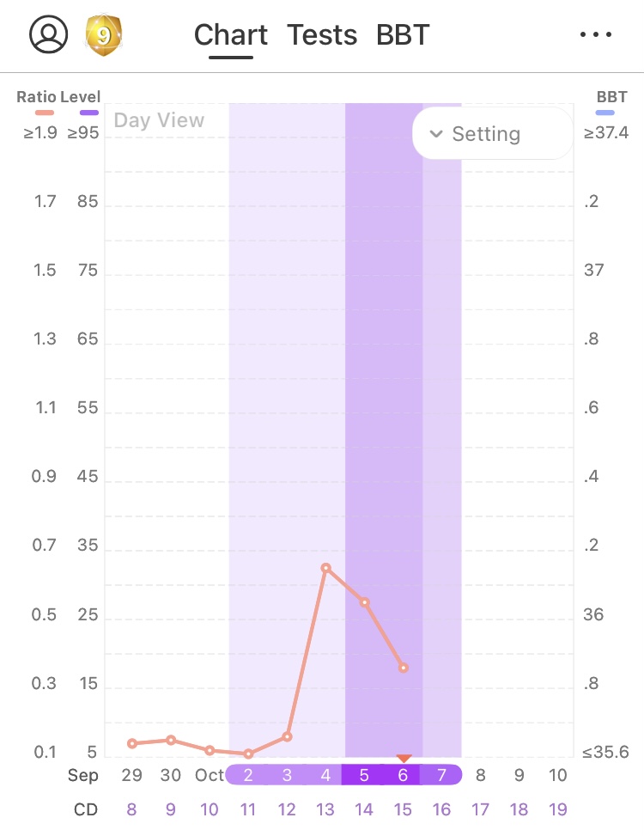Select Oct 4 on date axis
The width and height of the screenshot is (644, 836).
coord(325,775)
